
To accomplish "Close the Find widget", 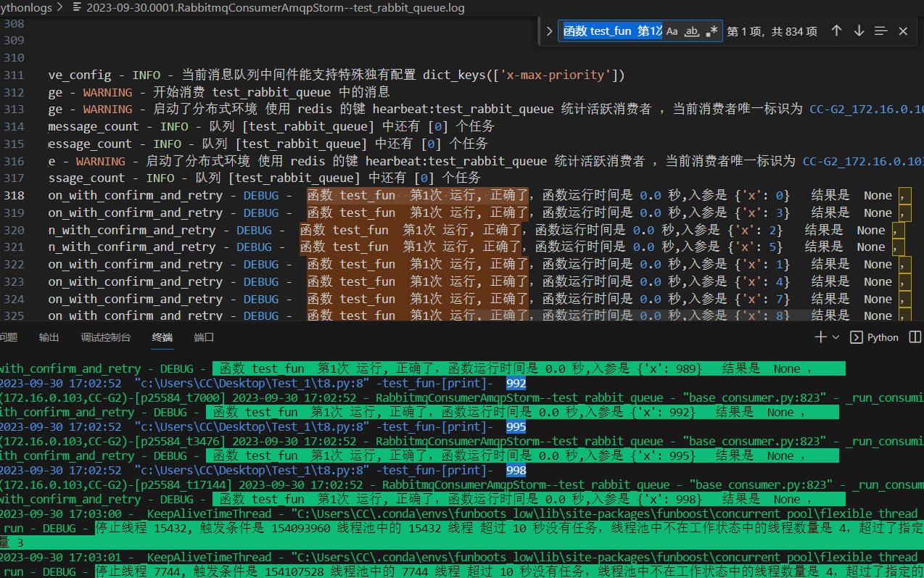I will (x=903, y=31).
